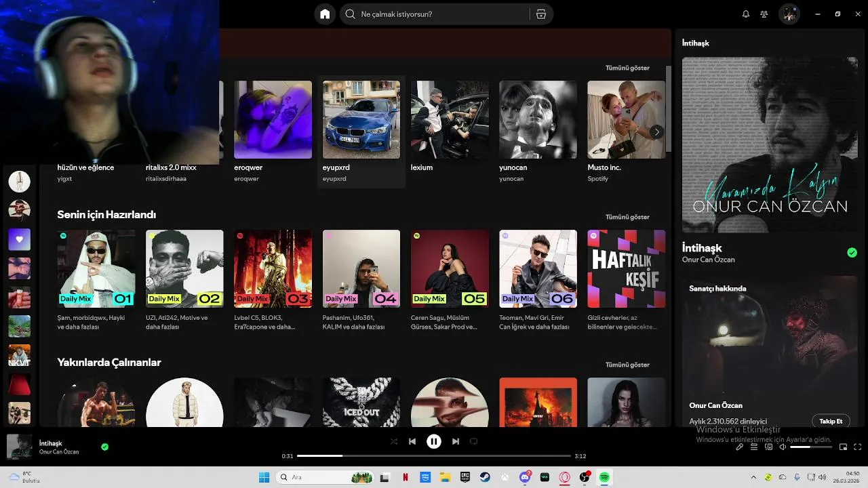Open Liked Songs heart in sidebar
This screenshot has width=868, height=488.
19,239
